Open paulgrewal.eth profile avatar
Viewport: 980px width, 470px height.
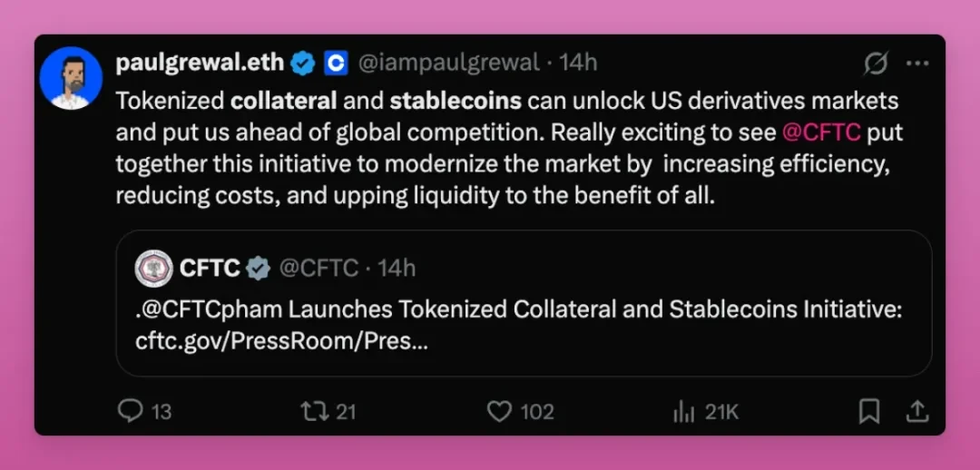tap(71, 78)
